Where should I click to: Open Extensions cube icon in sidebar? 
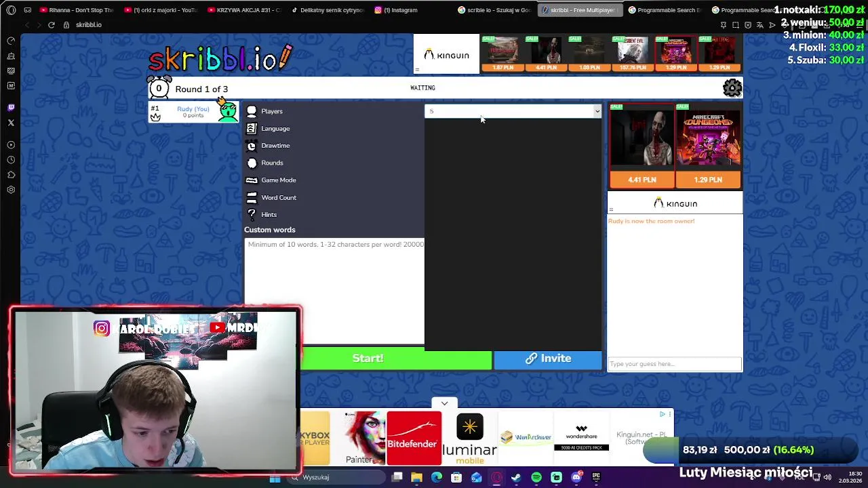pos(11,175)
